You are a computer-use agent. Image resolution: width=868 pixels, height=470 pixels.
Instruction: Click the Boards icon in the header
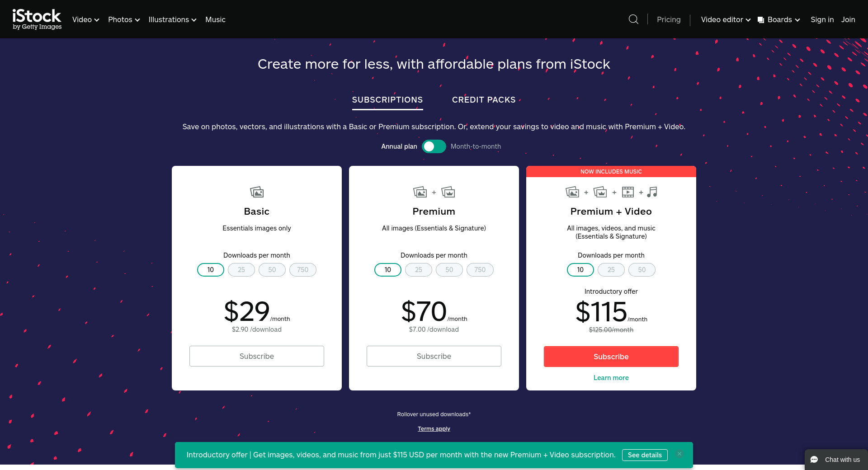point(761,20)
